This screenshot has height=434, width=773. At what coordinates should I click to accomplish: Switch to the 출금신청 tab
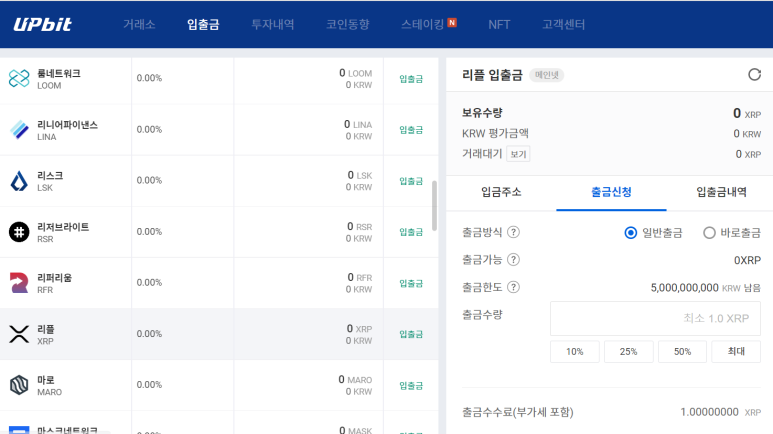pyautogui.click(x=611, y=192)
